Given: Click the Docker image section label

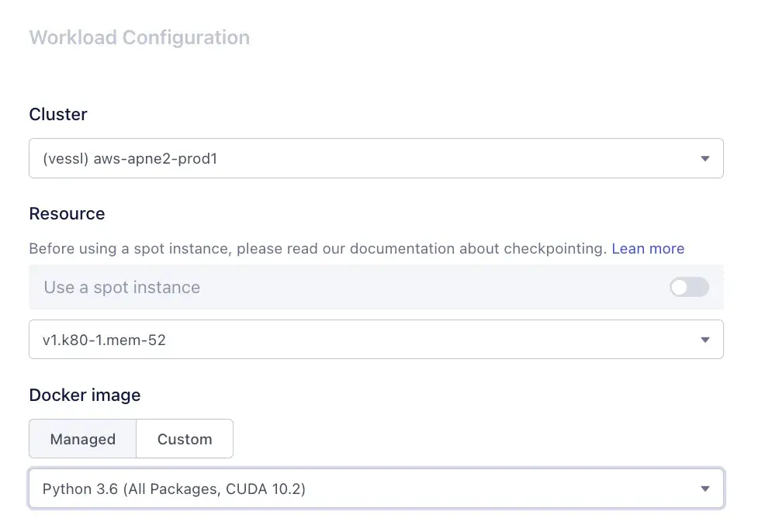Looking at the screenshot, I should pos(85,395).
